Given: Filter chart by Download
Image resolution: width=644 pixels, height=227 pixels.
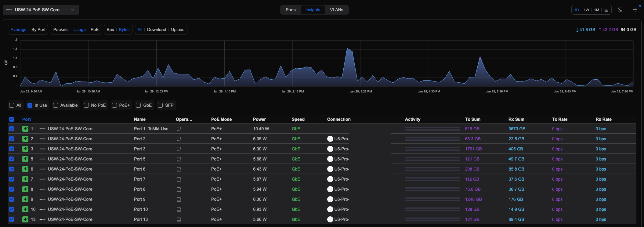Looking at the screenshot, I should tap(157, 30).
